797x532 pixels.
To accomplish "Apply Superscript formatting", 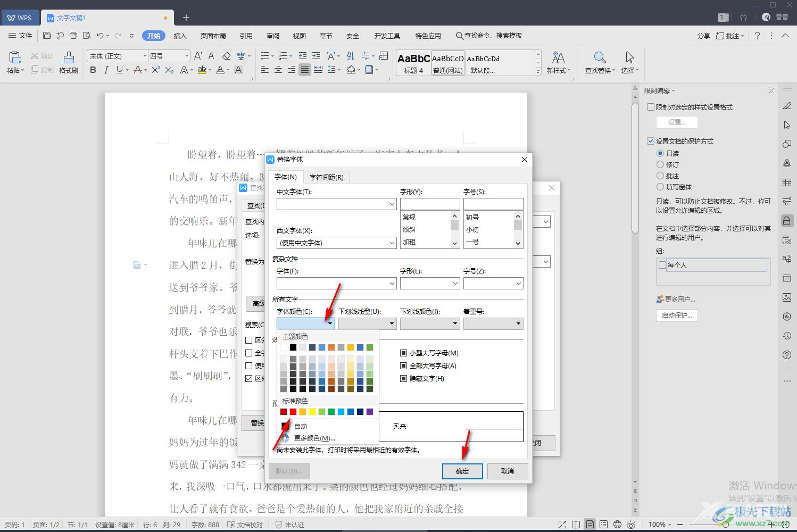I will tap(156, 70).
